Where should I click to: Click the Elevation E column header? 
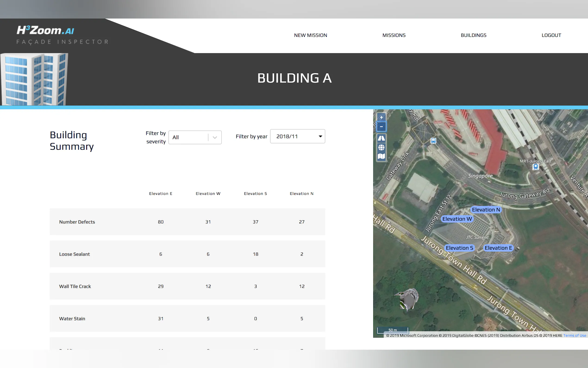[160, 194]
